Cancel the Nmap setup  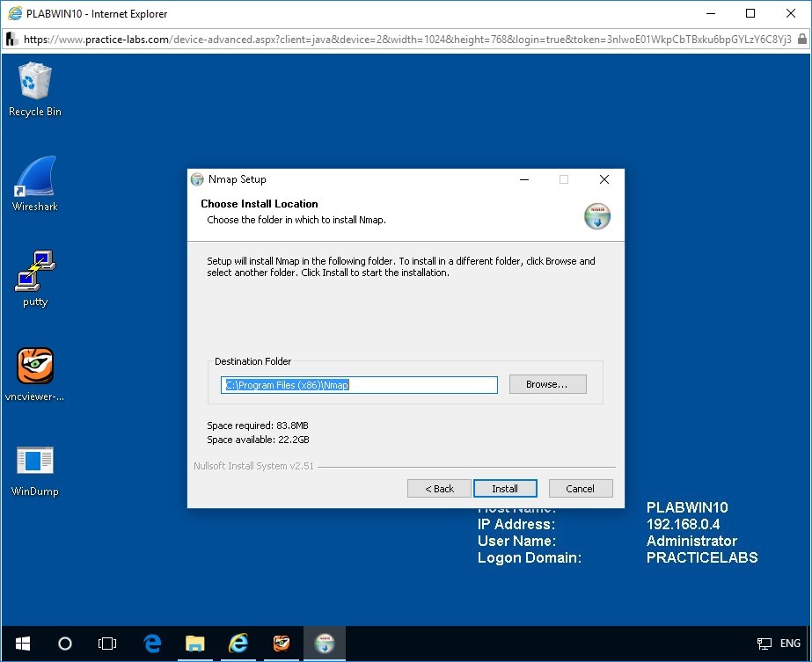(581, 489)
